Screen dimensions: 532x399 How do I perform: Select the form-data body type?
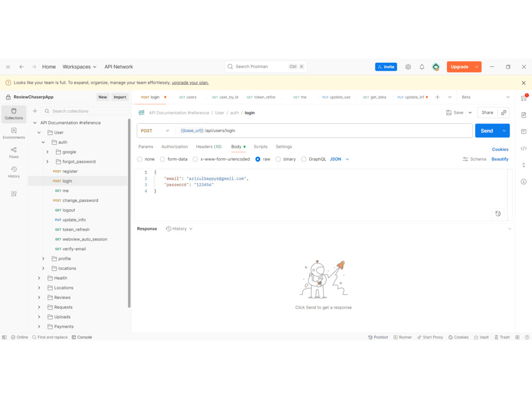click(162, 159)
